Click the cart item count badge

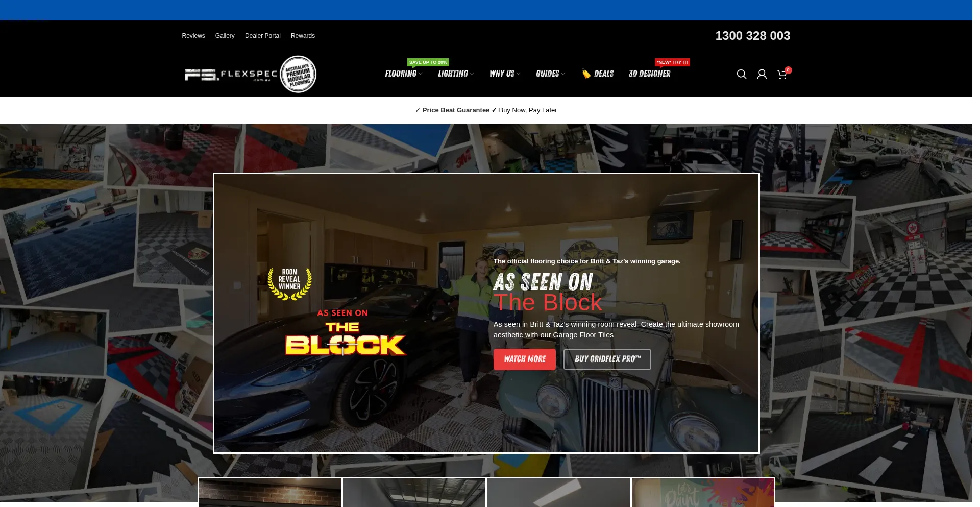pyautogui.click(x=788, y=70)
